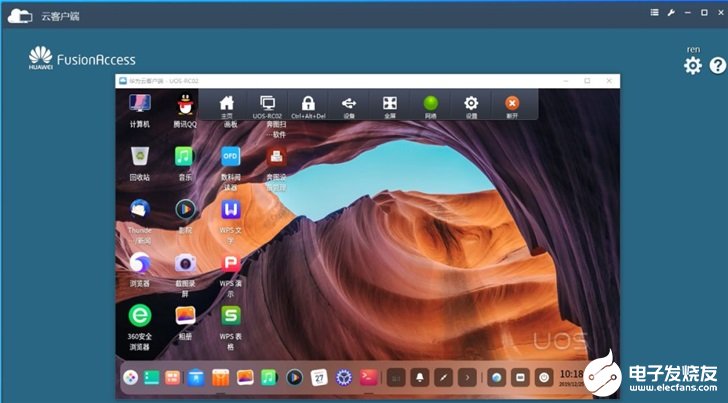Open the launcher icon in the UOS dock
This screenshot has height=403, width=728.
coord(130,377)
